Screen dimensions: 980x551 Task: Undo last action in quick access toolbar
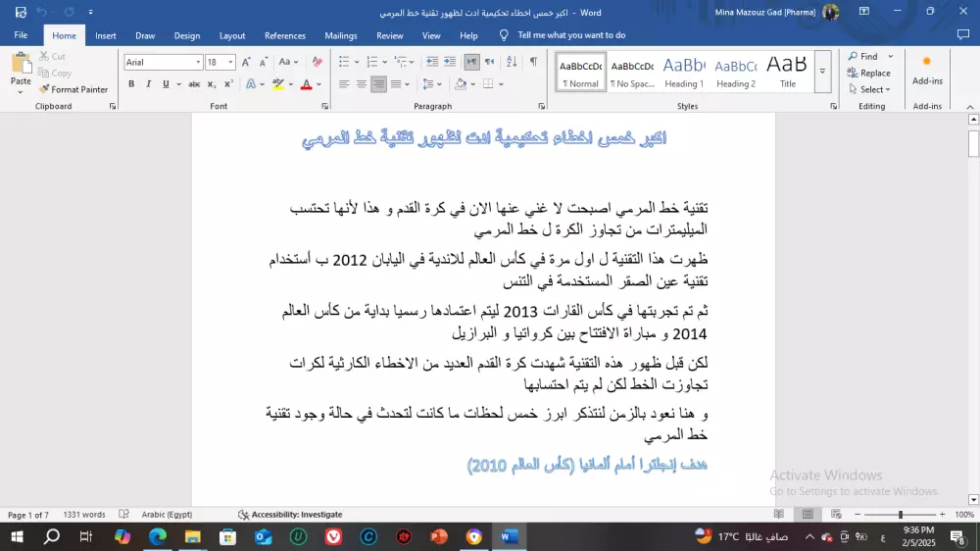(42, 12)
